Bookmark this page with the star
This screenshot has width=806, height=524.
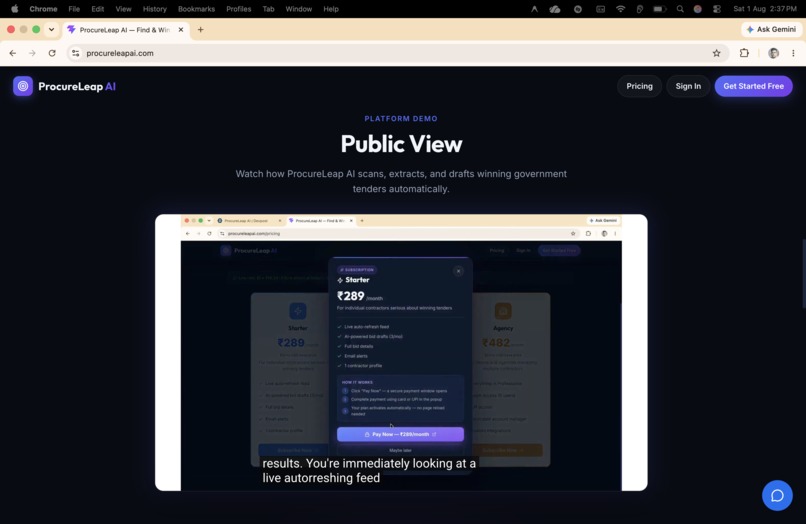(716, 53)
